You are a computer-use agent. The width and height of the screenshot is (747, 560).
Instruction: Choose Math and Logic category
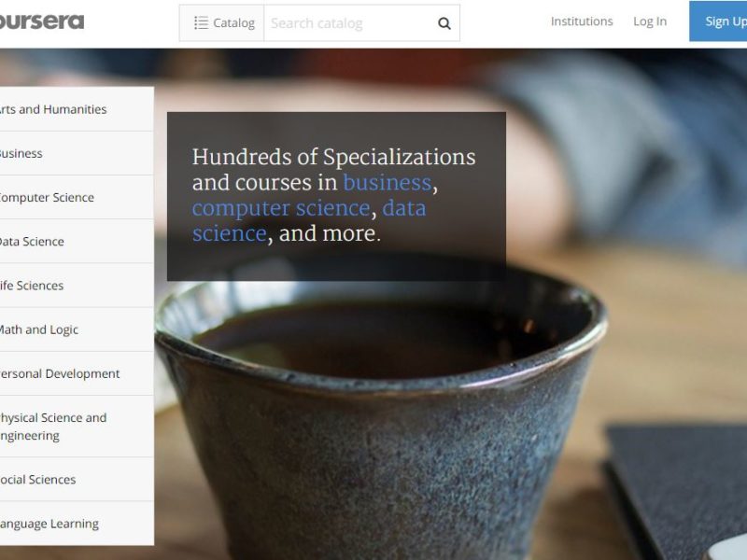(x=77, y=329)
